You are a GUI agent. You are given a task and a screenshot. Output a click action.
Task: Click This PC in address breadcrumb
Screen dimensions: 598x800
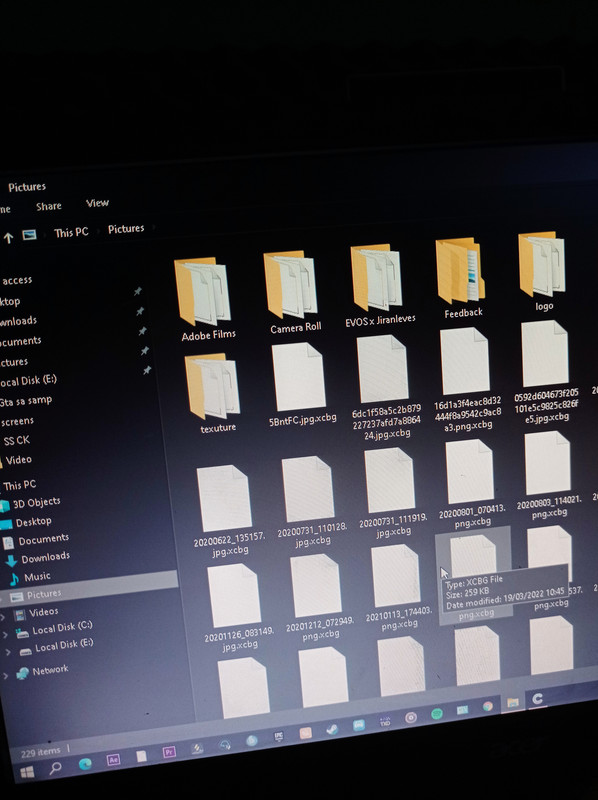71,232
